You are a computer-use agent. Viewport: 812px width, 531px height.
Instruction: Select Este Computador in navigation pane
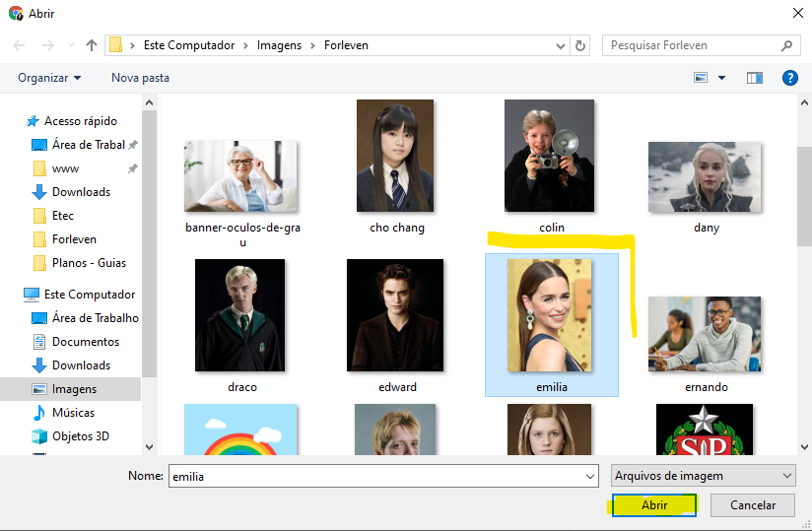point(90,294)
